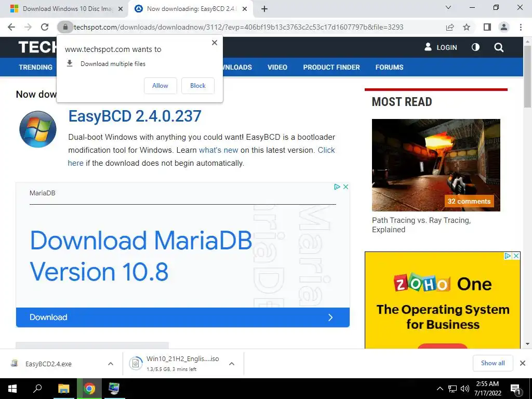Show hidden system tray icons
Image resolution: width=532 pixels, height=399 pixels.
click(x=440, y=389)
